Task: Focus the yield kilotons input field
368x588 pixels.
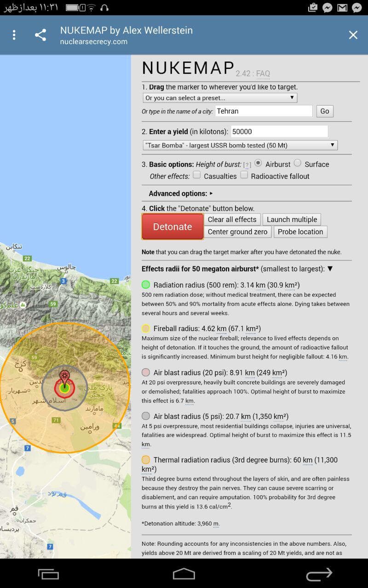Action: point(279,131)
